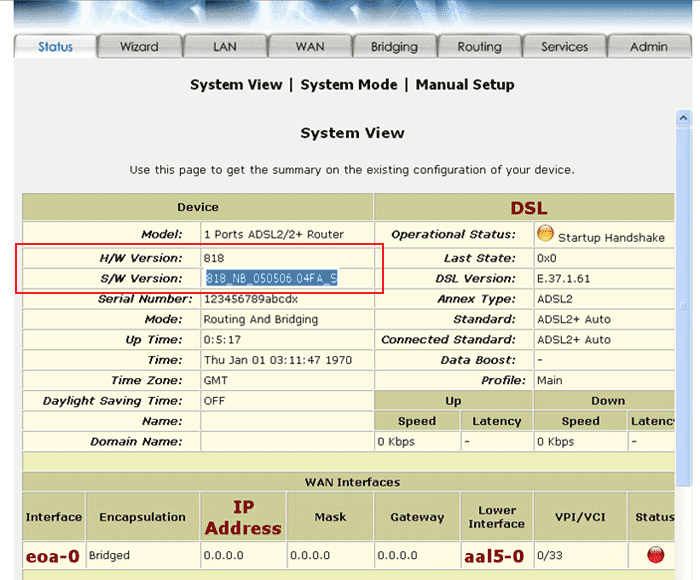
Task: Open the System Mode link
Action: coord(349,85)
